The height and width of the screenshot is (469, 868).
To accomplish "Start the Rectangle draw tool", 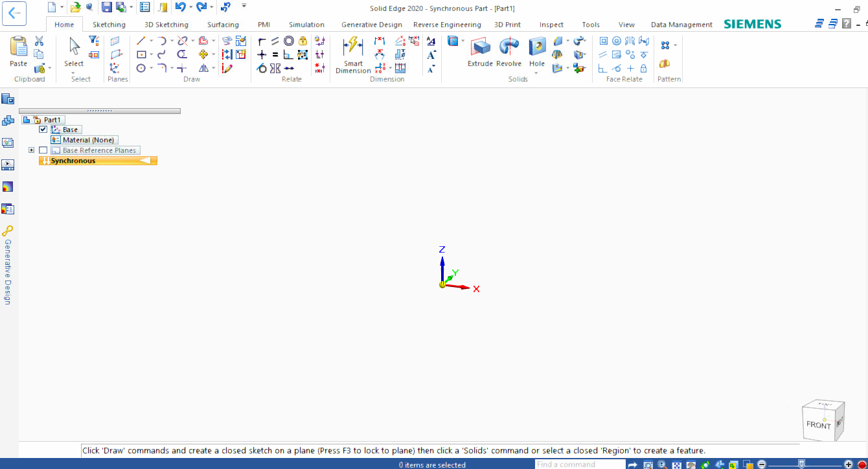I will [141, 54].
